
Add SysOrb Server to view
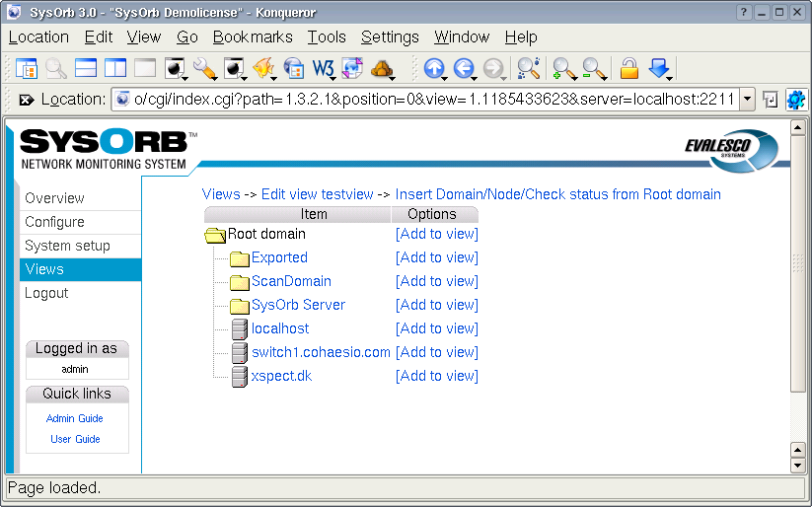pyautogui.click(x=437, y=305)
